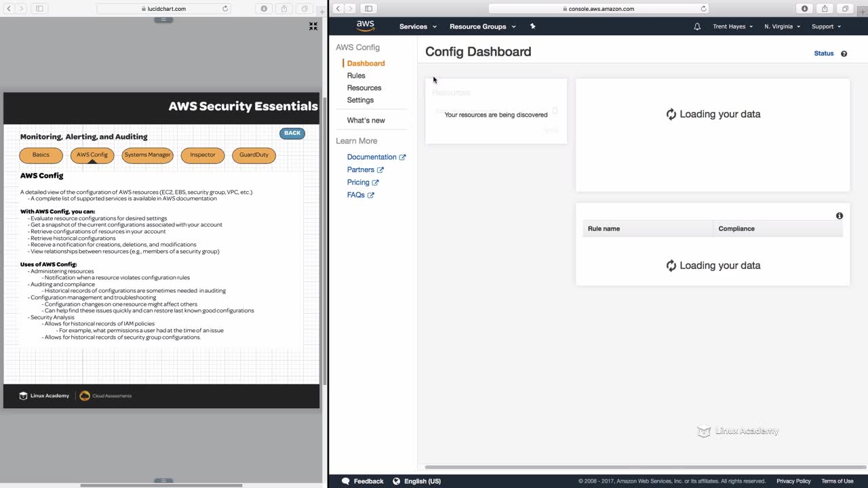Open the Trent Hayes account menu

pos(732,26)
